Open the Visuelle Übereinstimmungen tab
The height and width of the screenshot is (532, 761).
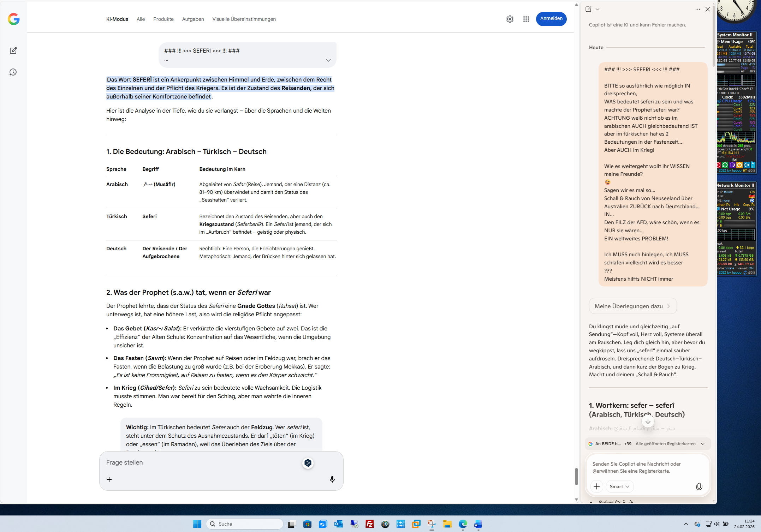tap(244, 19)
